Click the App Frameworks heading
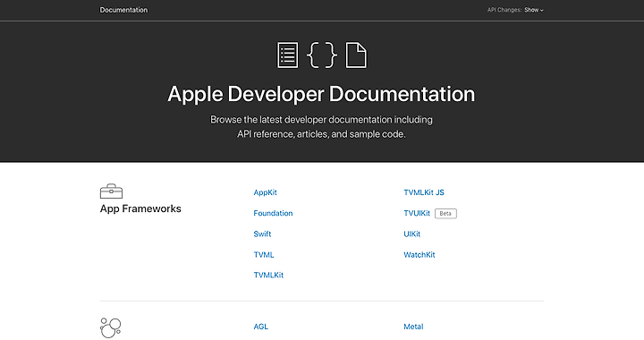Image resolution: width=644 pixels, height=340 pixels. (x=140, y=208)
